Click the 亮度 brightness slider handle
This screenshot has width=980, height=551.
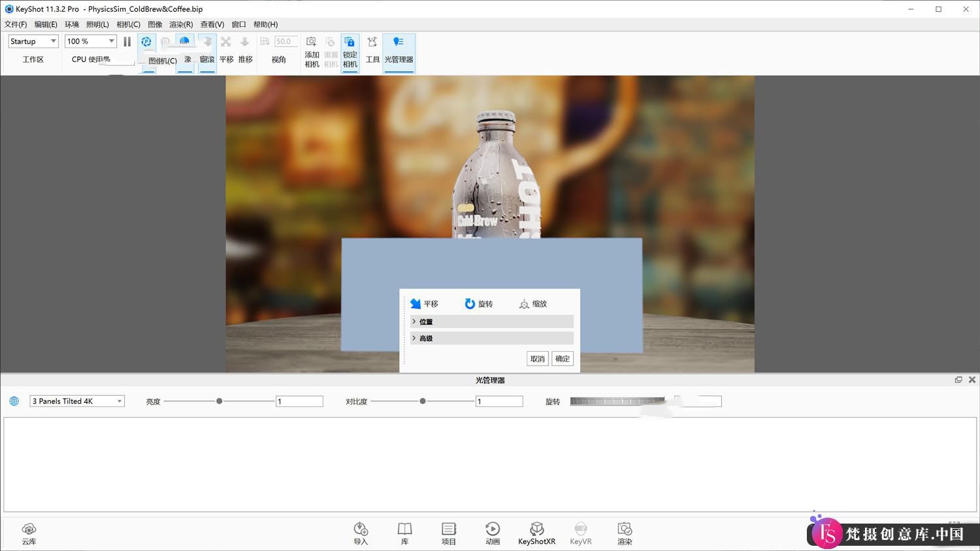coord(219,401)
